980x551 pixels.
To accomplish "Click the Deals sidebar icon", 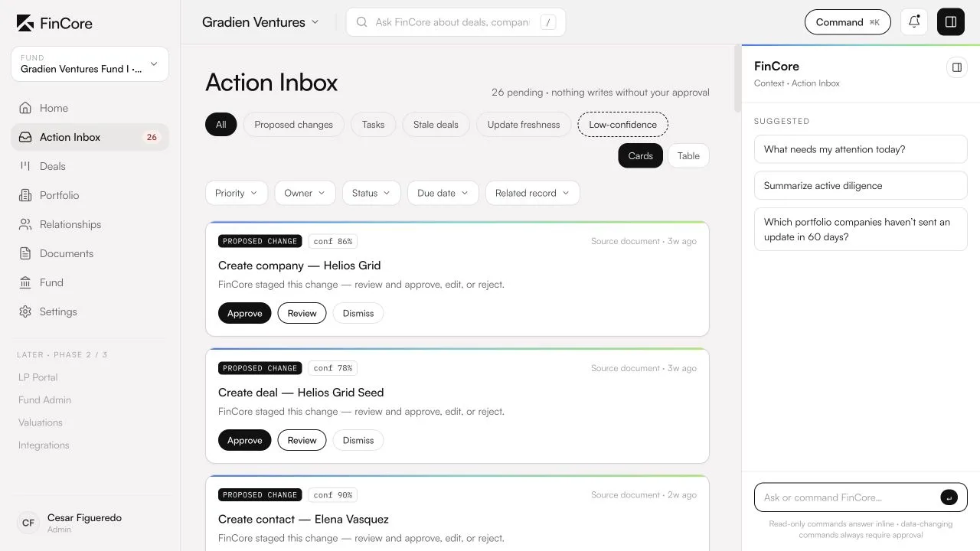I will click(x=25, y=166).
